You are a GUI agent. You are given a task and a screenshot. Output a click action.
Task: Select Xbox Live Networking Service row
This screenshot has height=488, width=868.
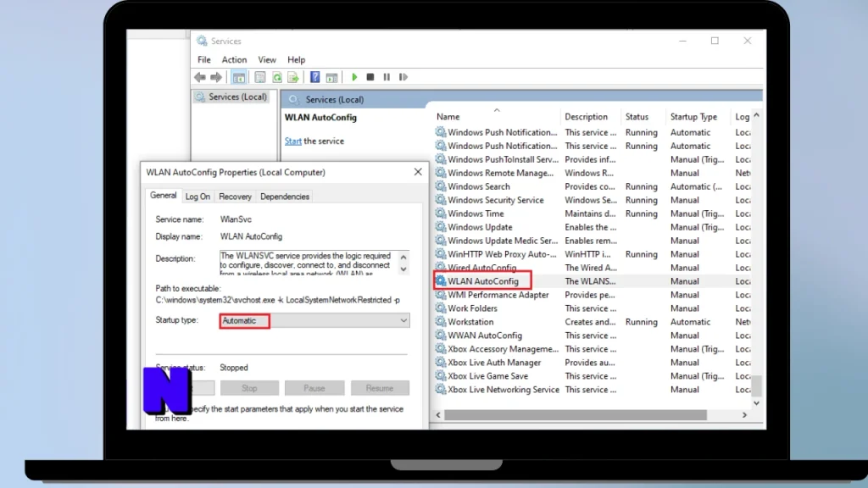click(x=593, y=390)
